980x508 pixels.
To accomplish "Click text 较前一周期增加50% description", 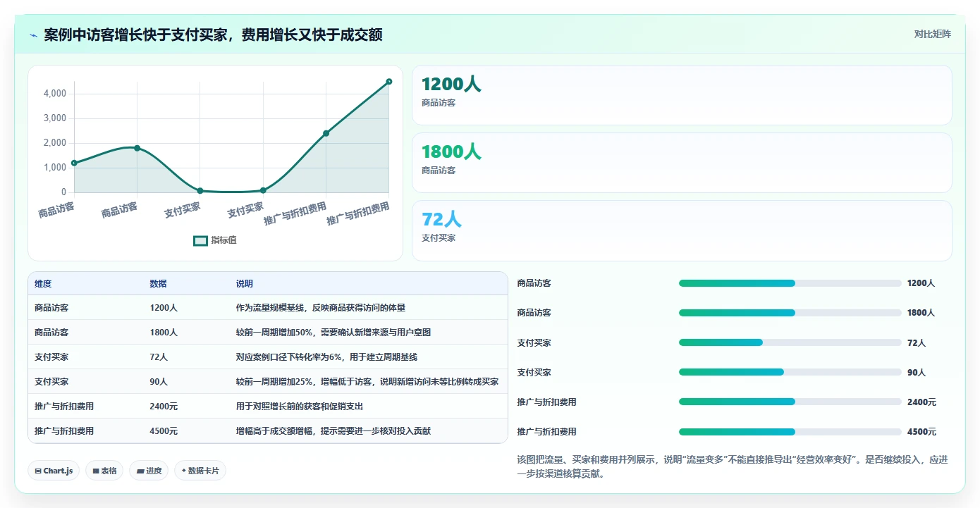I will point(333,333).
